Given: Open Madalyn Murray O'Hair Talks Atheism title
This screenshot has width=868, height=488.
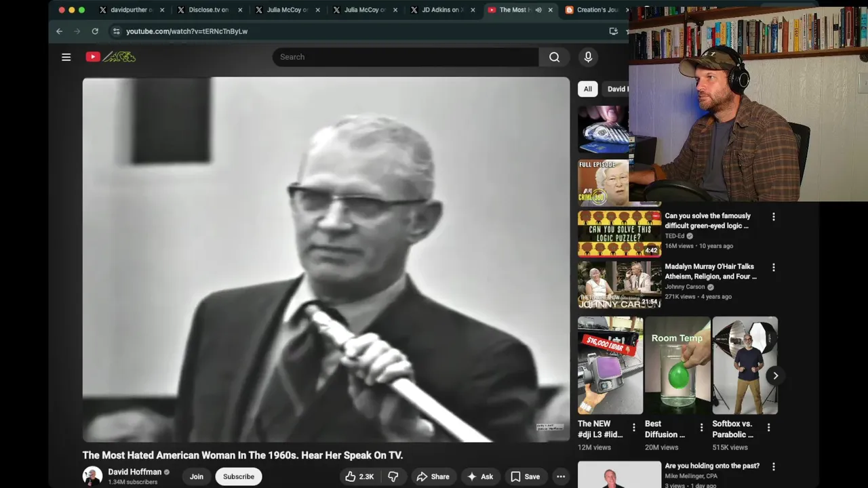Looking at the screenshot, I should click(x=711, y=272).
